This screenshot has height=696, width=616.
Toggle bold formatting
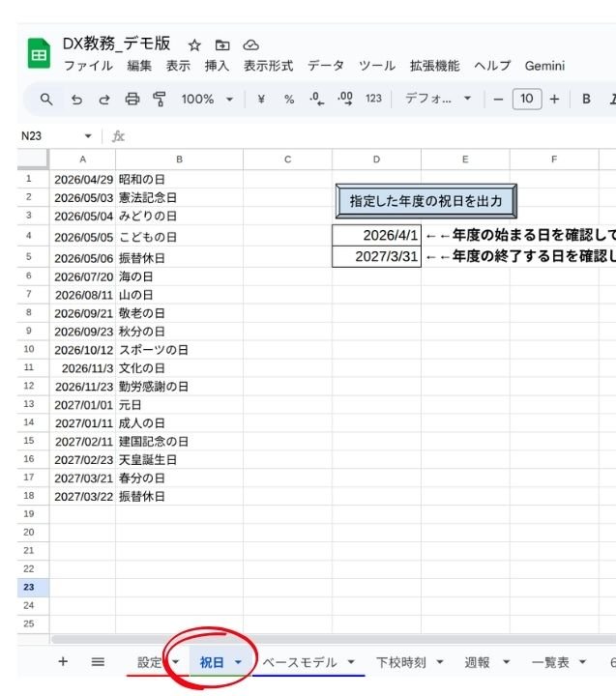(586, 99)
